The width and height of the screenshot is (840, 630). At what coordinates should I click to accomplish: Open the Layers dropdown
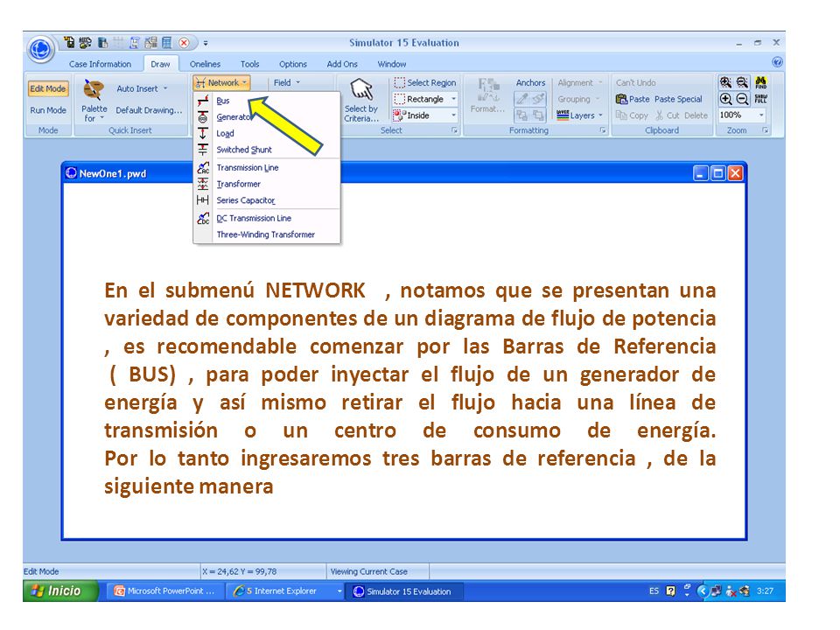tap(600, 115)
